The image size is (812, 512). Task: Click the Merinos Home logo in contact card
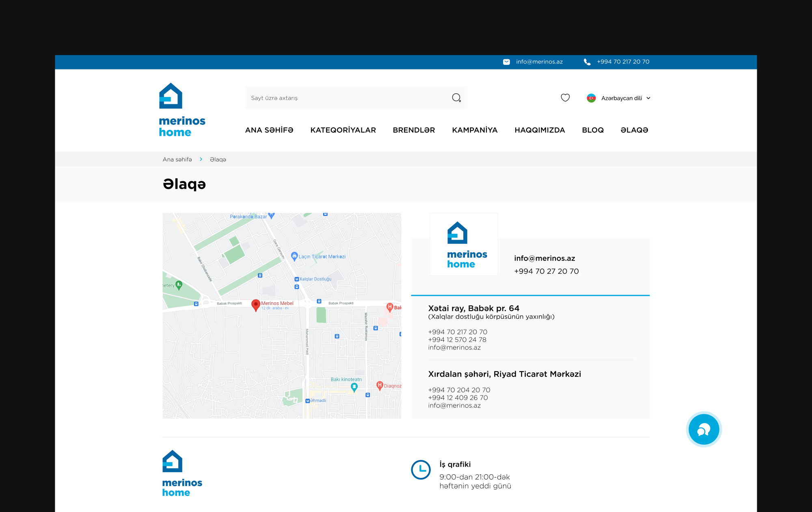(467, 245)
